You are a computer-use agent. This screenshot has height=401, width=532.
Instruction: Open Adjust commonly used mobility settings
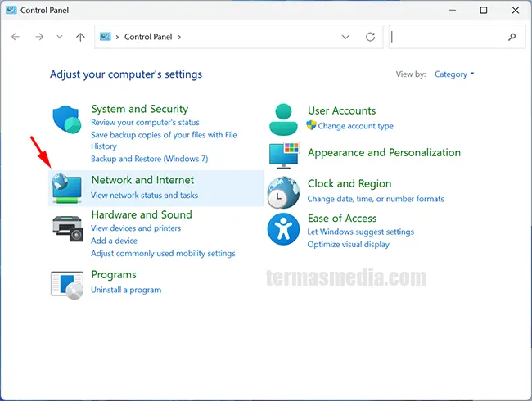click(x=163, y=254)
